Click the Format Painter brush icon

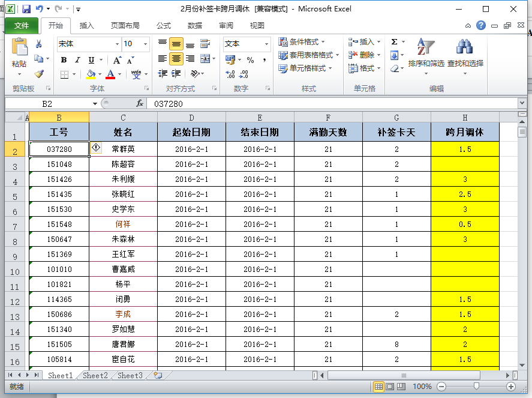(x=39, y=74)
